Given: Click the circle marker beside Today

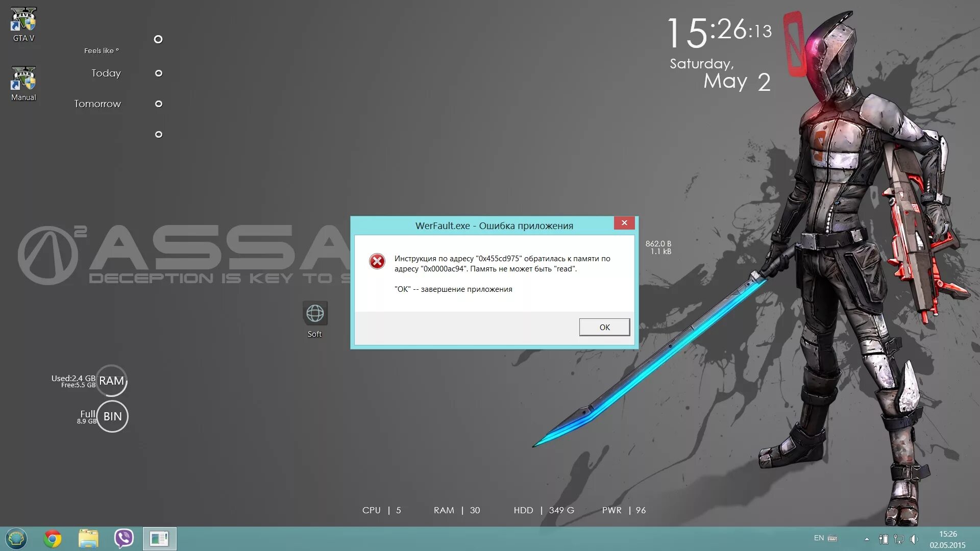Looking at the screenshot, I should point(159,73).
